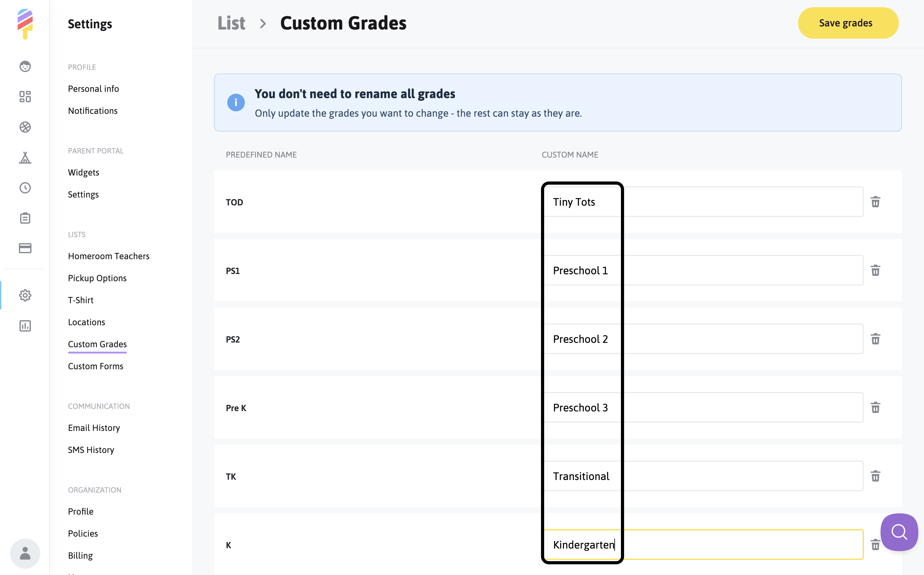Go to Pickup Options settings
Screen dimensions: 924x575
(97, 278)
